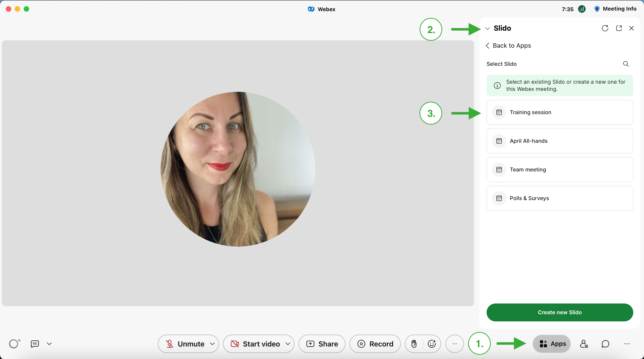Select the Training session Slido

point(560,112)
